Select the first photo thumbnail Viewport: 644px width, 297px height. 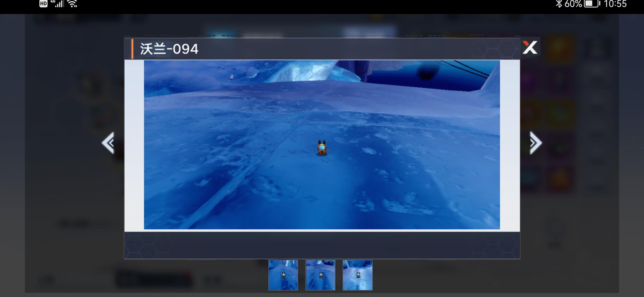pos(283,275)
